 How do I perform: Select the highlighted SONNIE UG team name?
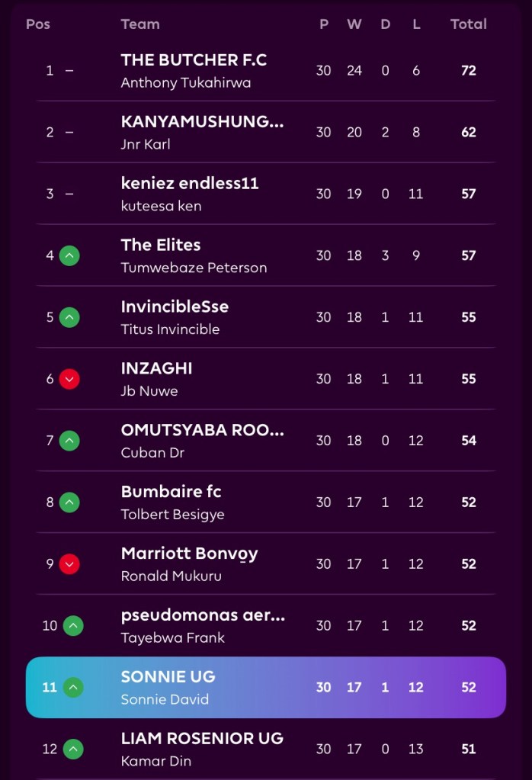click(168, 677)
